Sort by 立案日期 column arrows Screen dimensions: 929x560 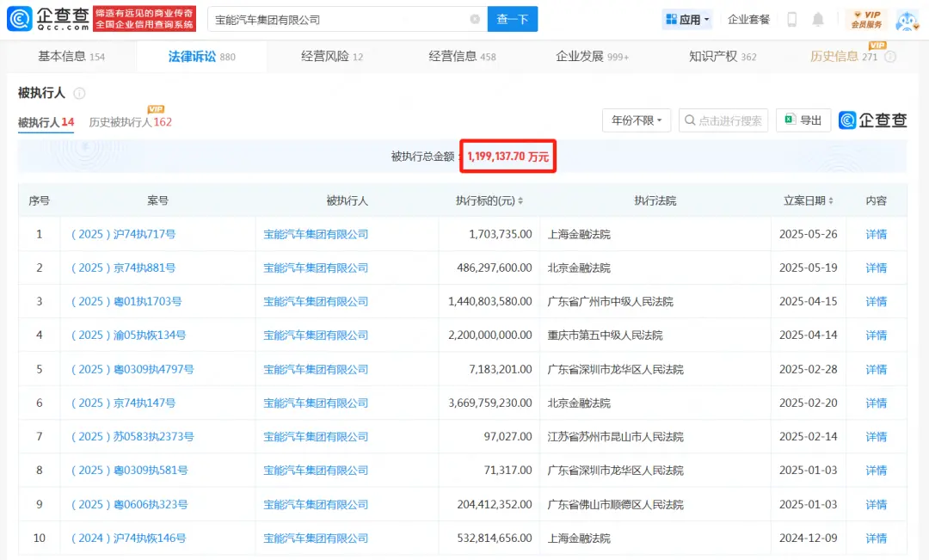point(831,201)
